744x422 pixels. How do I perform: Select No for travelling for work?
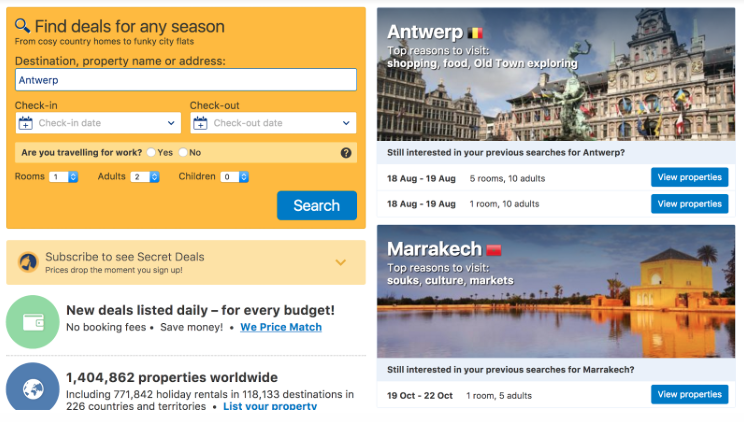[183, 153]
